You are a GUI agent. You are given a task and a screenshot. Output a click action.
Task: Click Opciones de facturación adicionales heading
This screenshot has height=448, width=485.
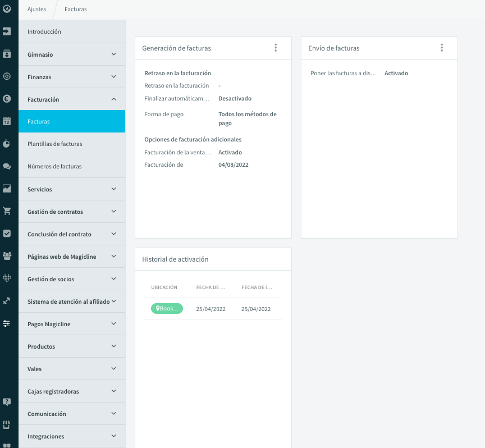pos(193,140)
